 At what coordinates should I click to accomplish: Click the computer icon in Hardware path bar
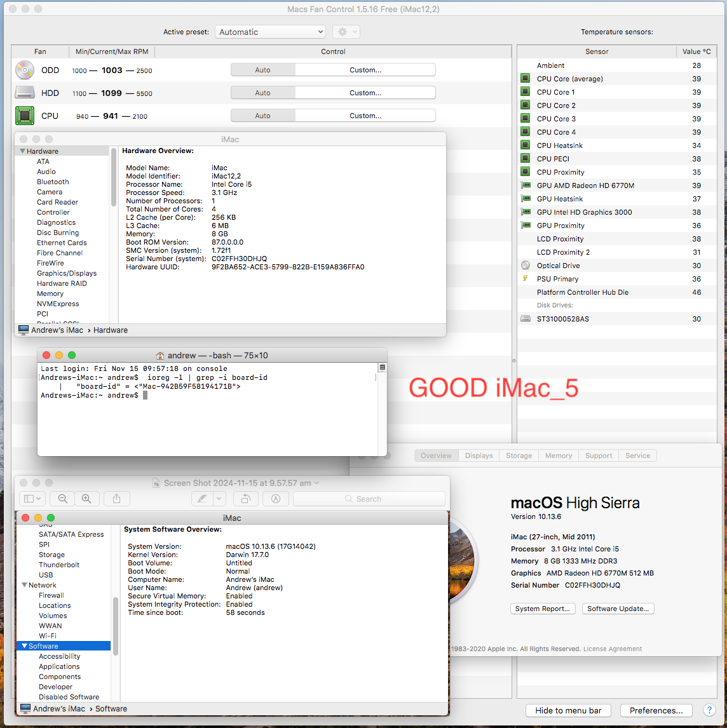(x=24, y=330)
